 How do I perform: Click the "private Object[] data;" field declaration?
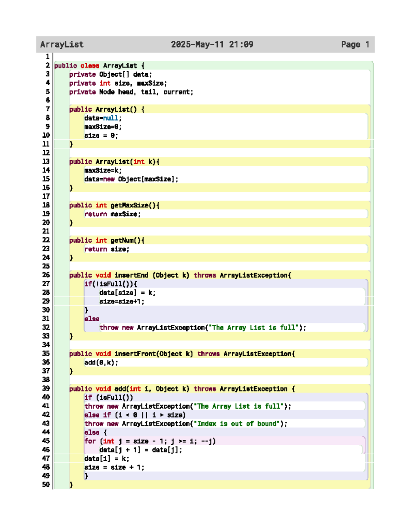[x=110, y=75]
